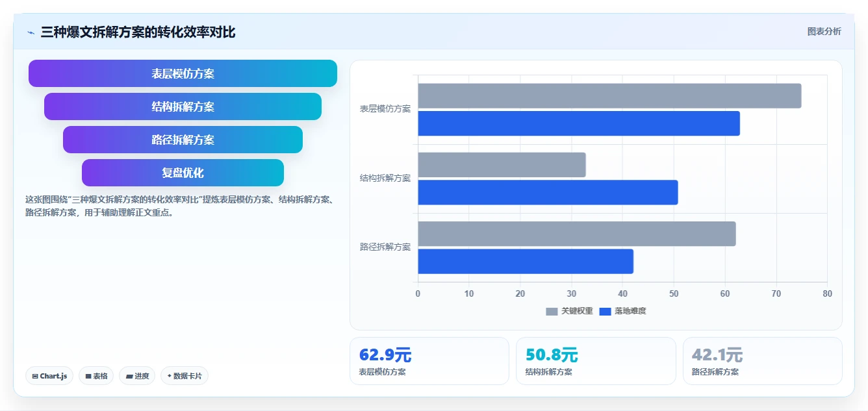Click the description paragraph beginning 这张图围绕

click(x=180, y=206)
